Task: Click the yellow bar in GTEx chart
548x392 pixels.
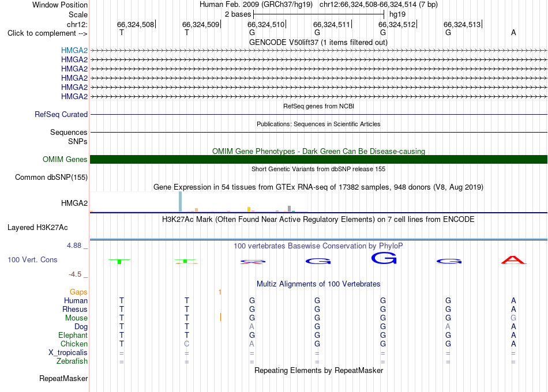Action: click(249, 209)
